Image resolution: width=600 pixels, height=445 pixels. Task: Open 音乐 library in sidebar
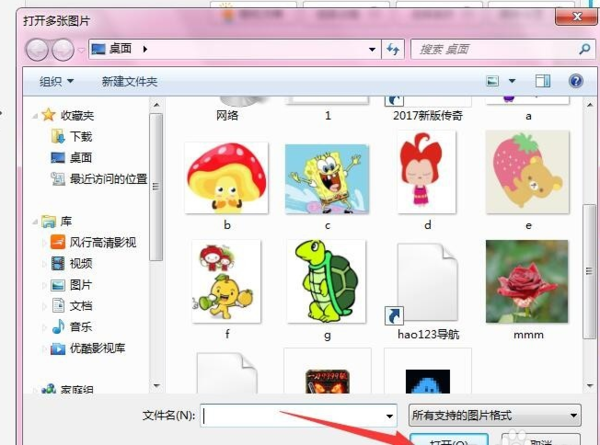[x=72, y=327]
